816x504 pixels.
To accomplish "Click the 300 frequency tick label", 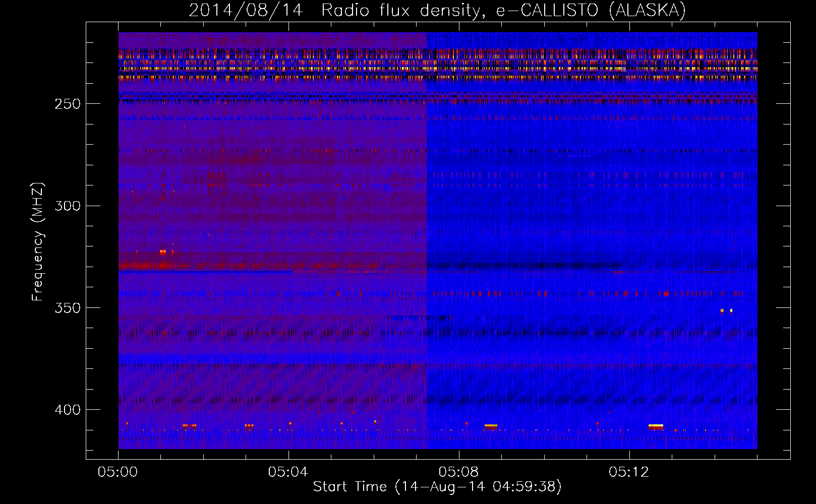I will coord(68,206).
